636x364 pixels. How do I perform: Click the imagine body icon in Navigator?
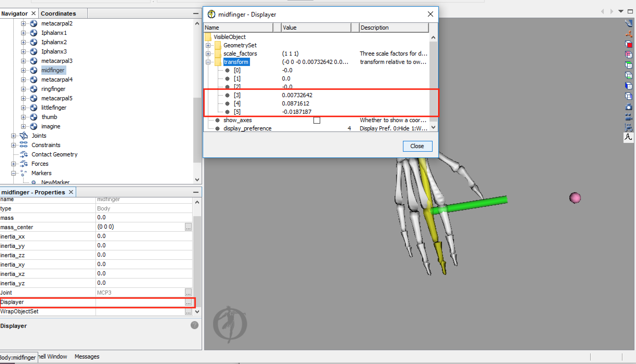35,126
